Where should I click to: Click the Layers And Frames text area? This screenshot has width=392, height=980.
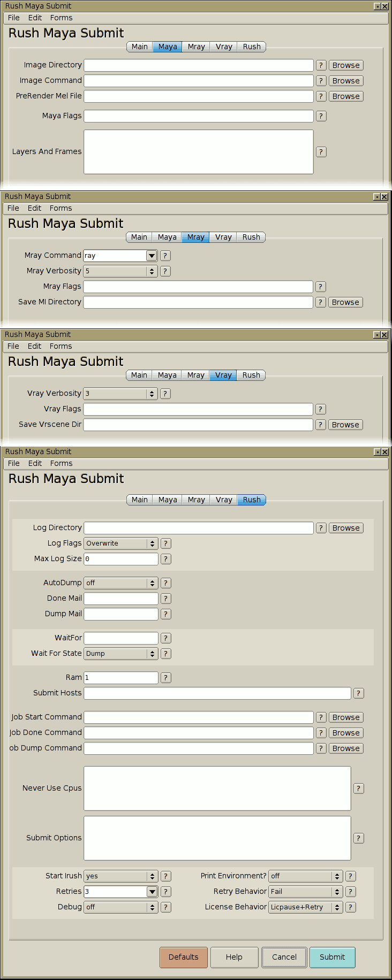199,152
